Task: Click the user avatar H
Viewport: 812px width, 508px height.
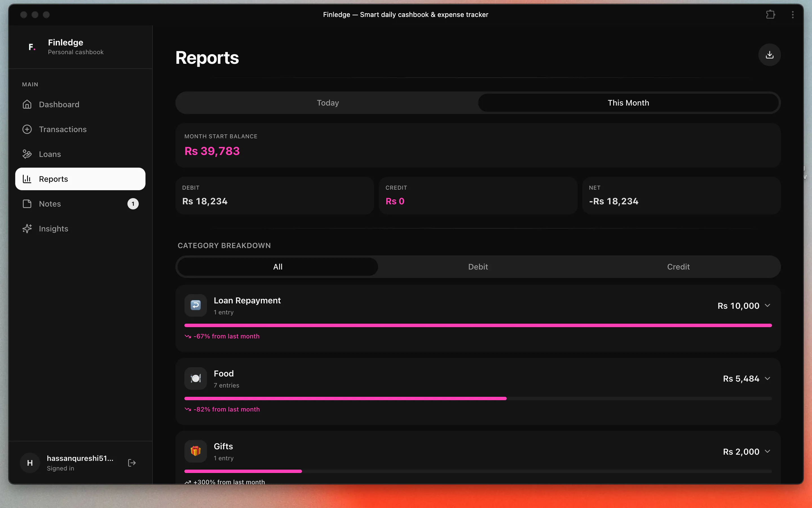Action: 30,463
